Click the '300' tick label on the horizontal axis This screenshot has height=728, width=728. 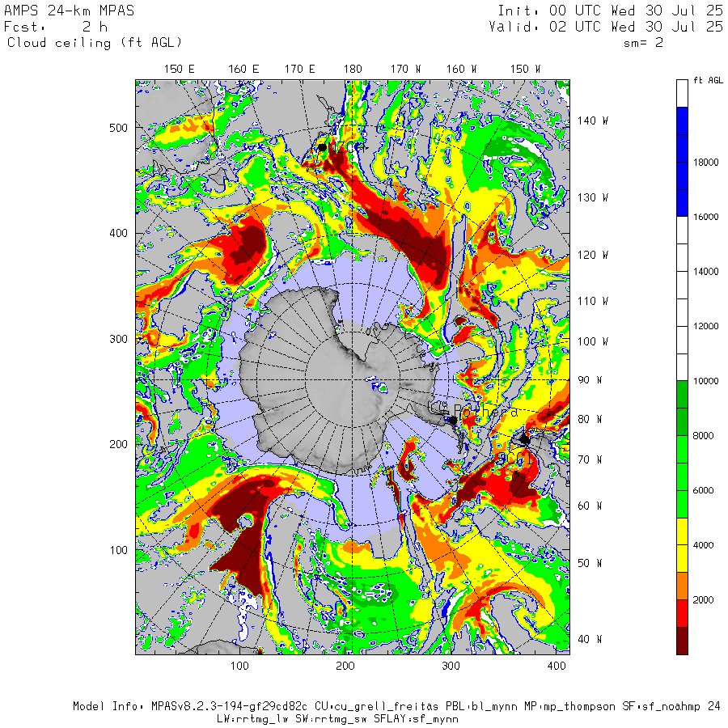tap(451, 666)
